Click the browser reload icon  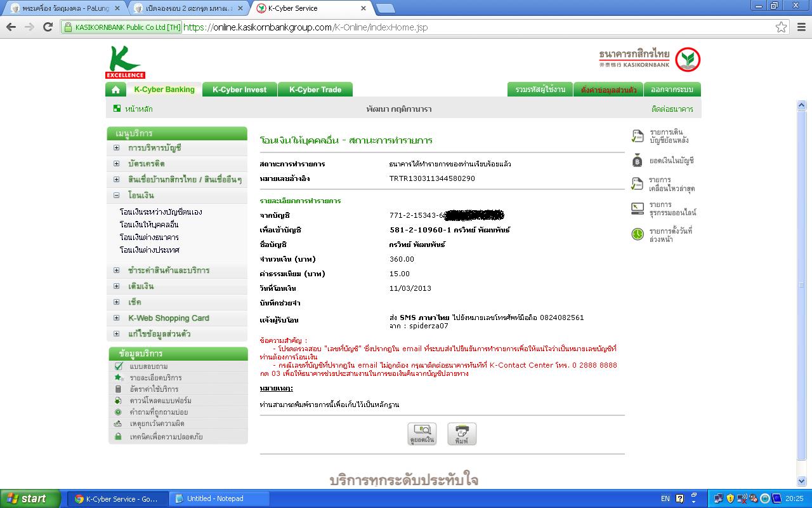click(48, 27)
